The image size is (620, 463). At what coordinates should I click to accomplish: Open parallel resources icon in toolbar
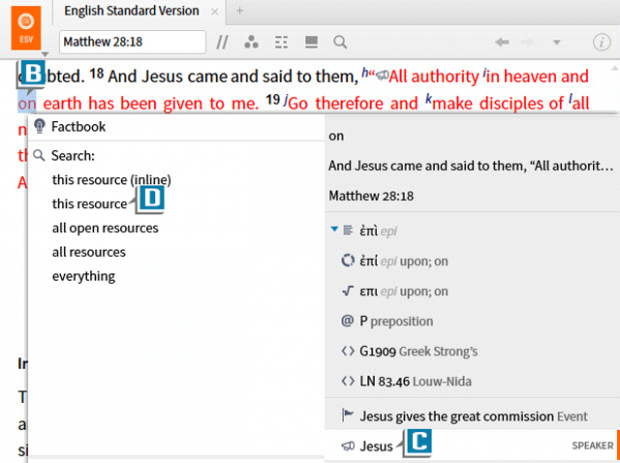pos(223,42)
